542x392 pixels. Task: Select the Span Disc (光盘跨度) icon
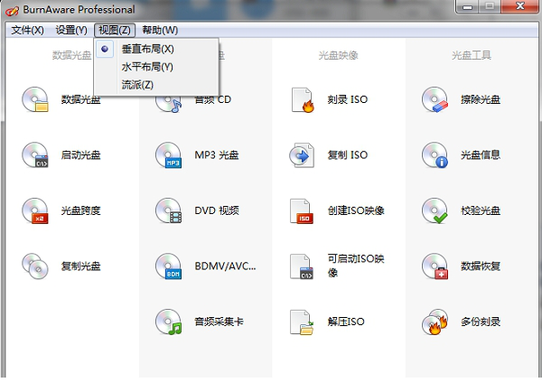pos(35,210)
